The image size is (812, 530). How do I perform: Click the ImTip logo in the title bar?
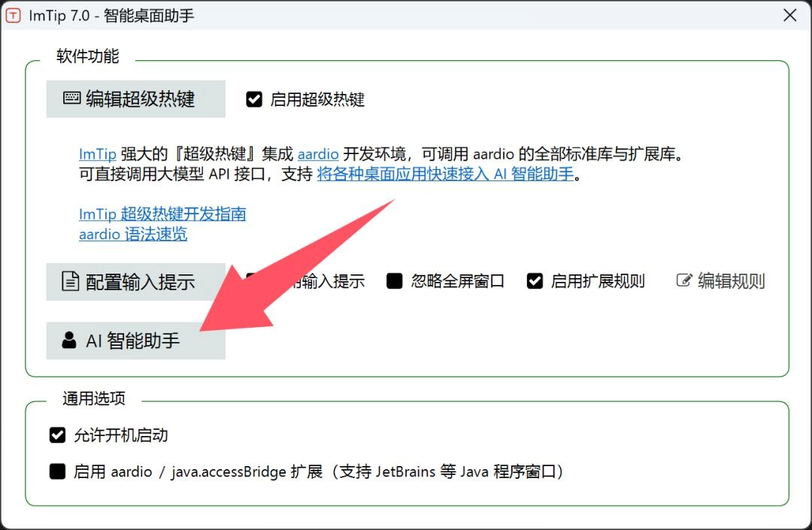pos(12,15)
